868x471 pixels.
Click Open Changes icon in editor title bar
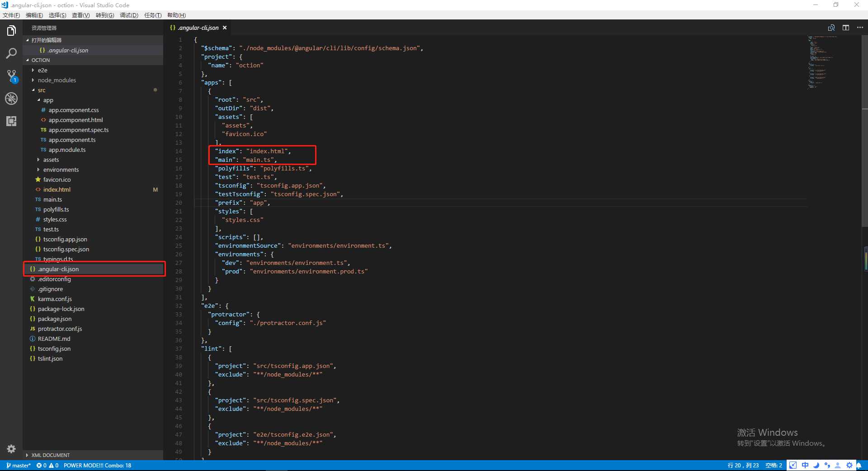coord(831,28)
